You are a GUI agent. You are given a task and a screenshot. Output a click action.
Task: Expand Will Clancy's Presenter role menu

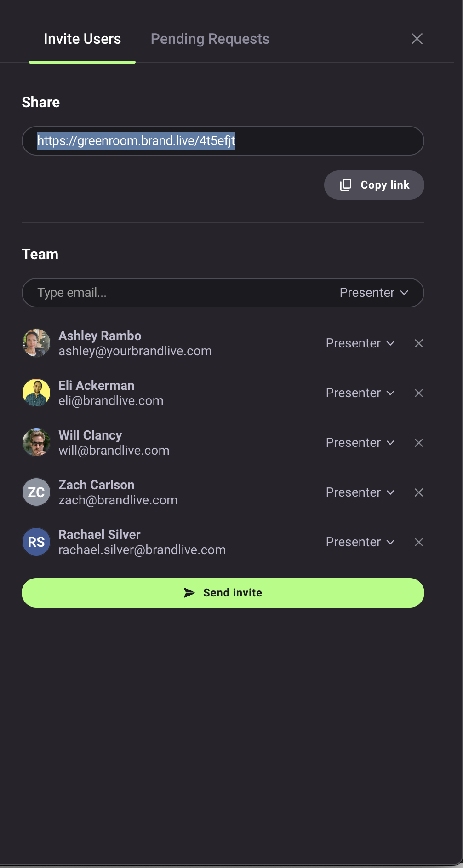pos(360,443)
